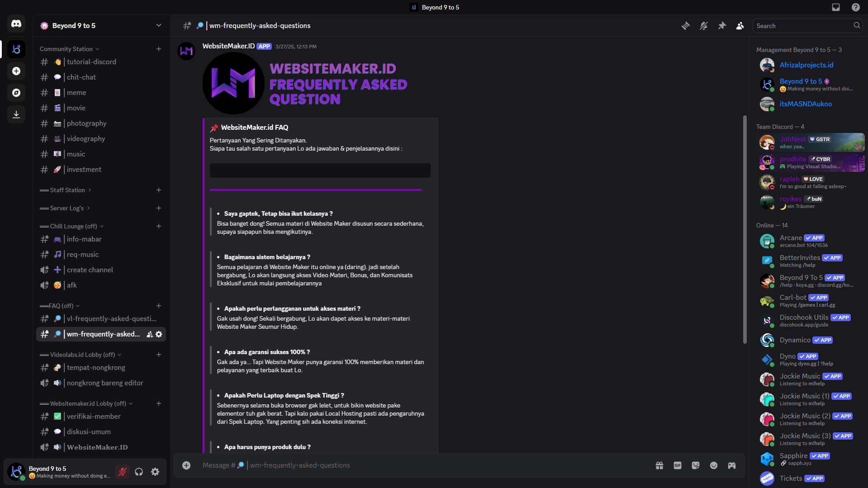868x488 pixels.
Task: Collapse Videolabs.id Lobby (off) category
Action: pyautogui.click(x=81, y=355)
